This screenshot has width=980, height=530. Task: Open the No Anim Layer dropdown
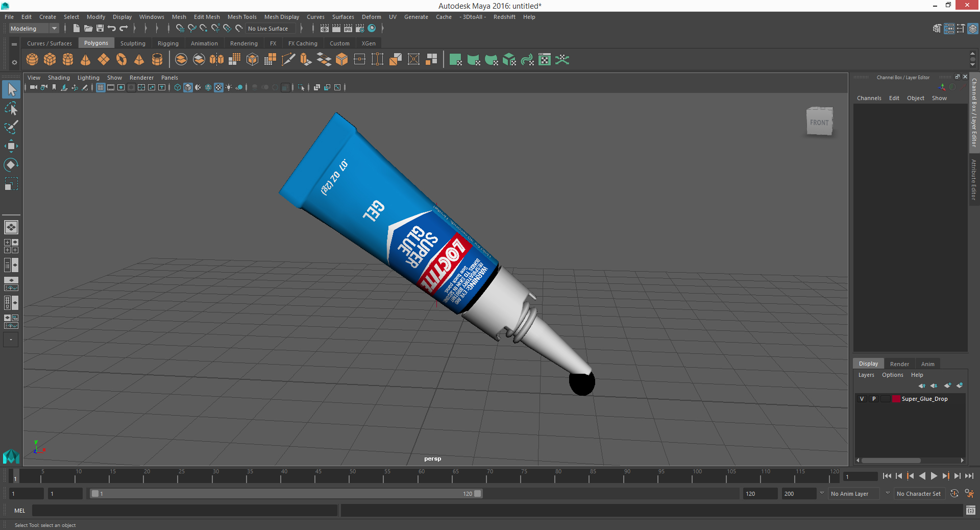[854, 494]
